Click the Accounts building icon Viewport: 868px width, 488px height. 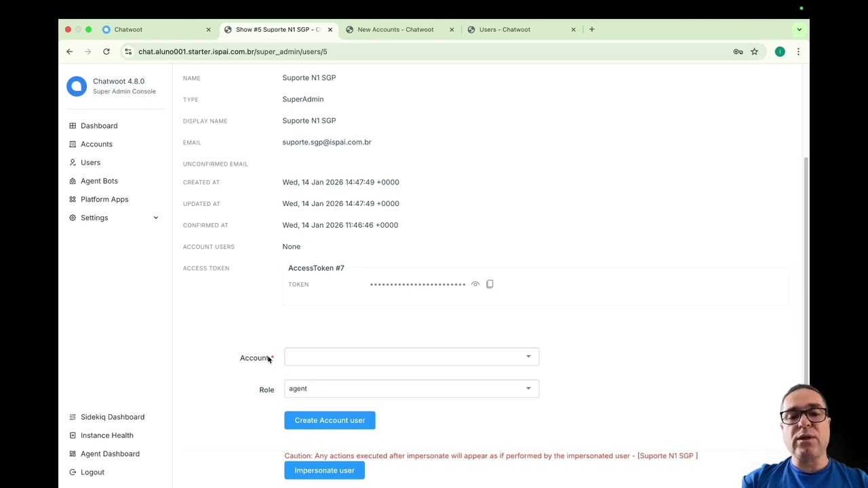pos(73,144)
